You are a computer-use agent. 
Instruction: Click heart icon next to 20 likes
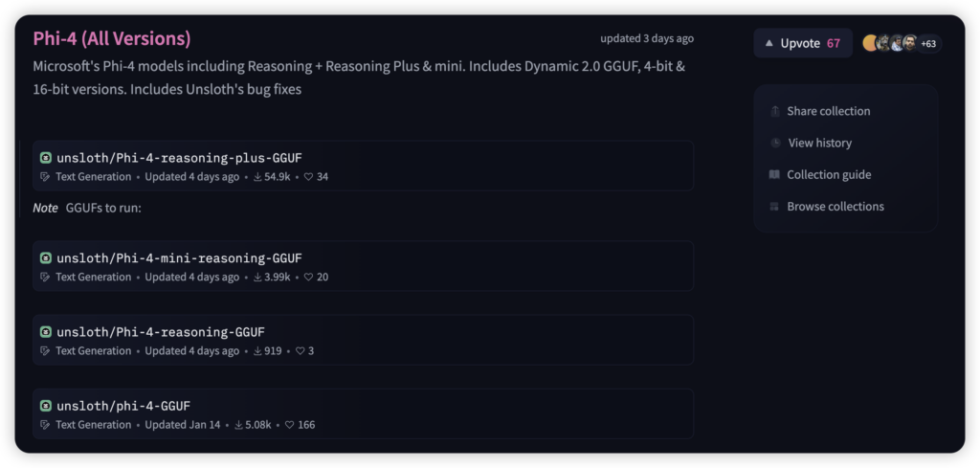tap(308, 277)
